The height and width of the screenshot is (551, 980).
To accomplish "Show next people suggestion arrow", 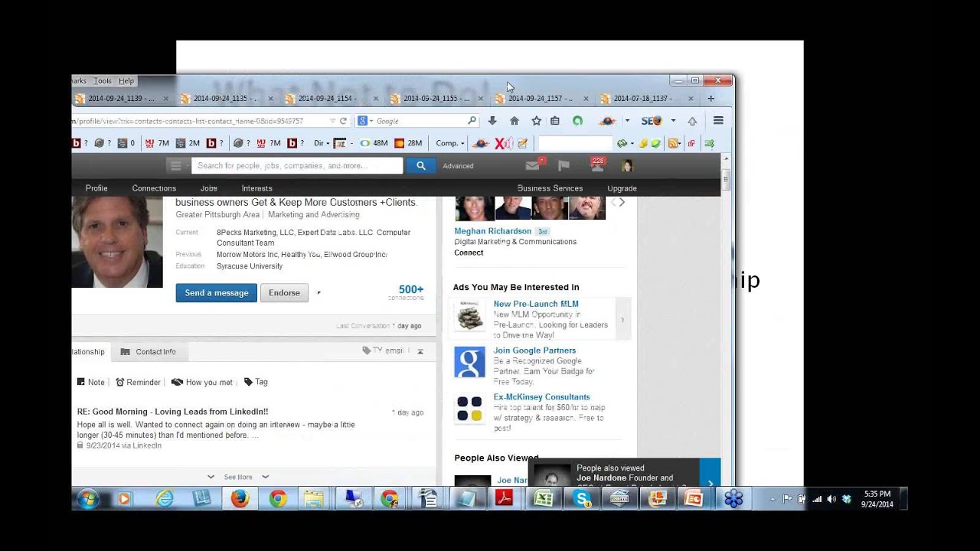I will [622, 202].
